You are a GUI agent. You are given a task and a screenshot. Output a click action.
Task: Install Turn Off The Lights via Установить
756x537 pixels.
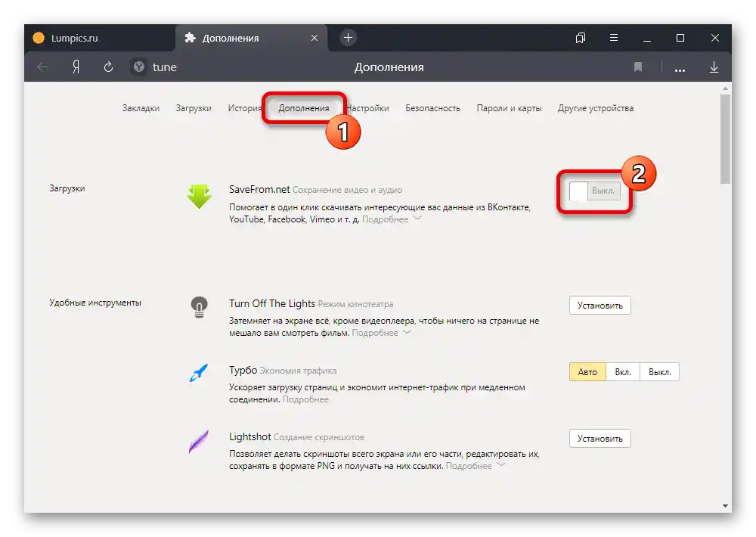point(600,306)
